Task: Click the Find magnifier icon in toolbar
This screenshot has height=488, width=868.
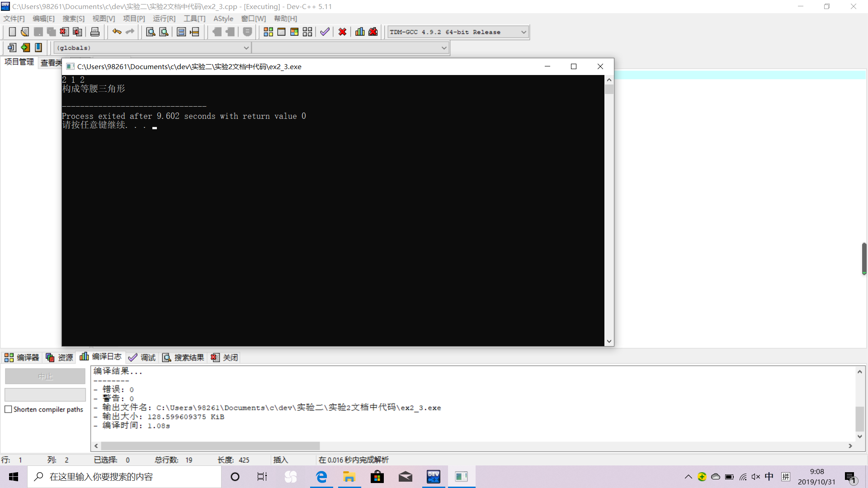Action: coord(151,32)
